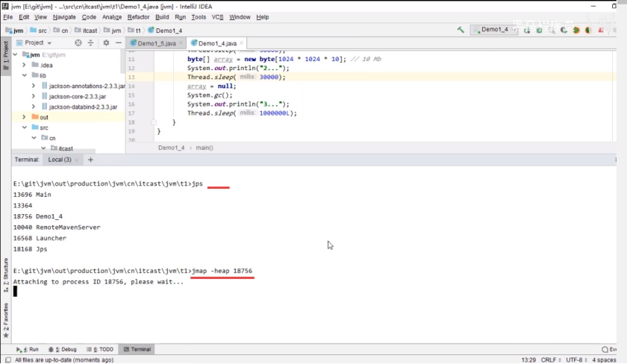The image size is (627, 364).
Task: Click the green Build Project hammer icon
Action: point(461,30)
